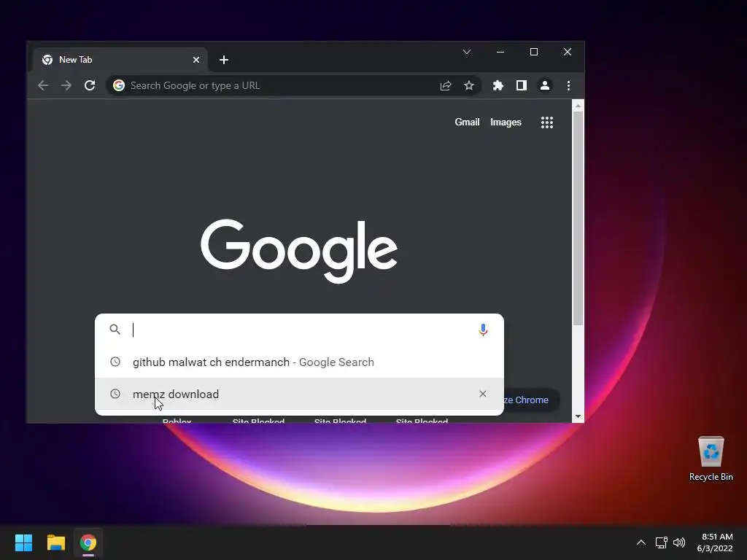Image resolution: width=747 pixels, height=560 pixels.
Task: Open the Chrome three-dot menu
Action: tap(568, 86)
